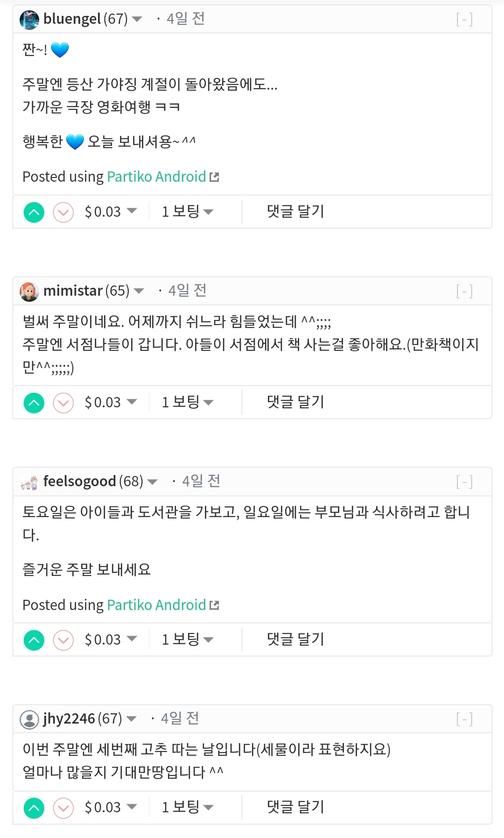
Task: Downvote mimistar's comment
Action: pos(63,403)
